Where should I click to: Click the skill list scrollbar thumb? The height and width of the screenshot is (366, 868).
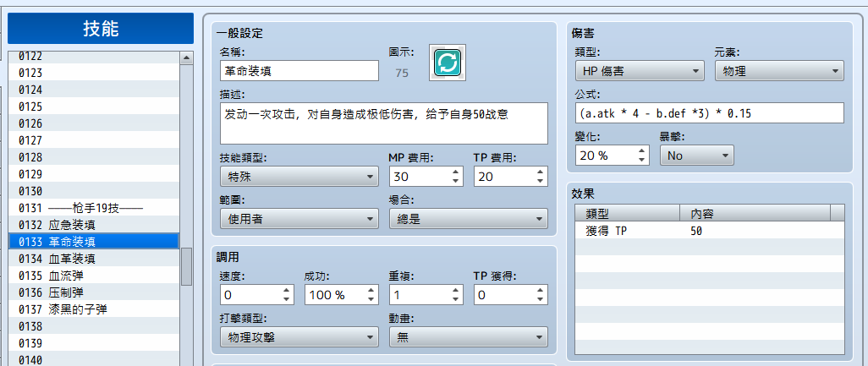[187, 266]
